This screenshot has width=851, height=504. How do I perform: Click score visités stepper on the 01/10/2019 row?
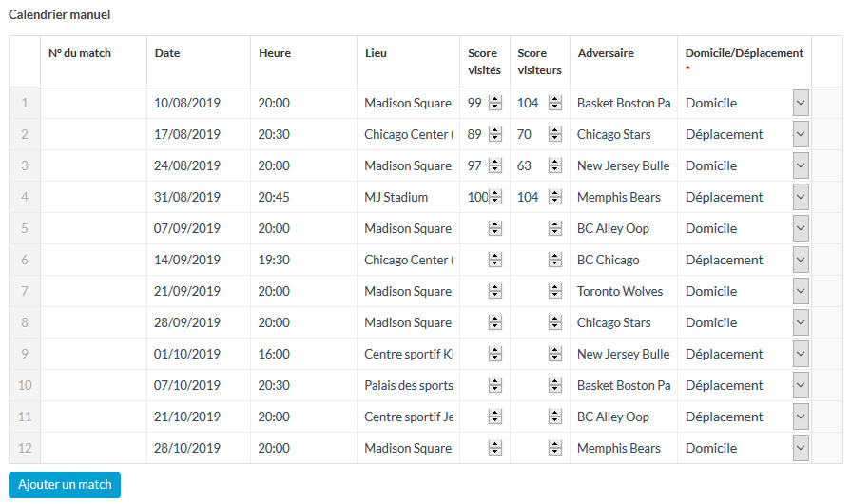point(495,354)
